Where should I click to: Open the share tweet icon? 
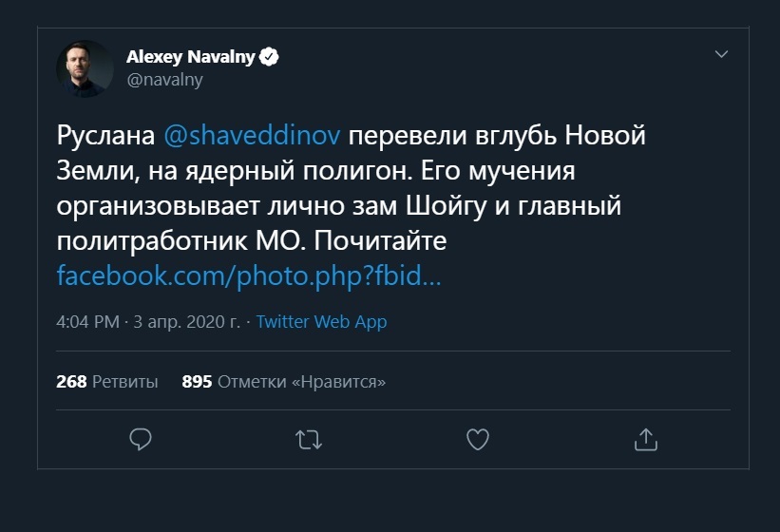[x=645, y=439]
